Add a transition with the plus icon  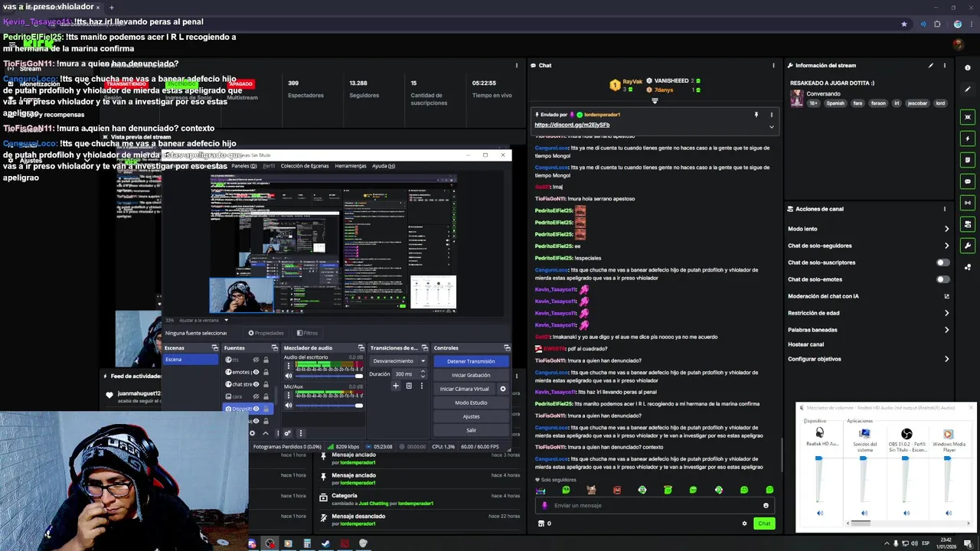coord(396,386)
